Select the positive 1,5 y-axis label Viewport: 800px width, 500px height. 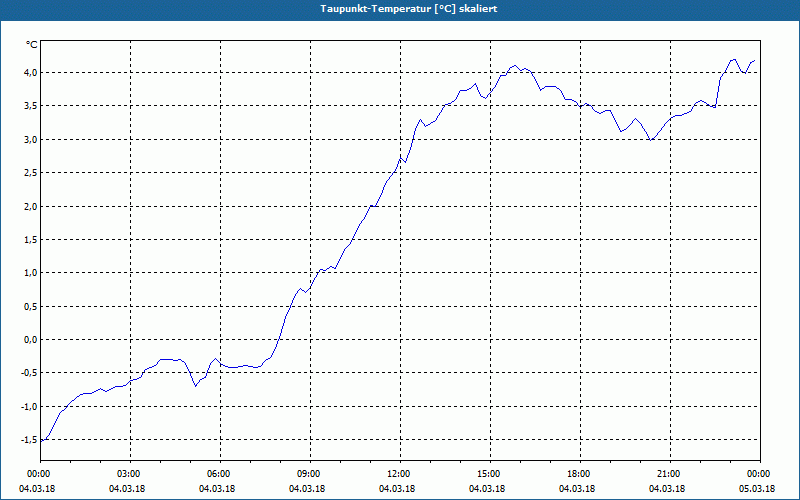pyautogui.click(x=31, y=240)
